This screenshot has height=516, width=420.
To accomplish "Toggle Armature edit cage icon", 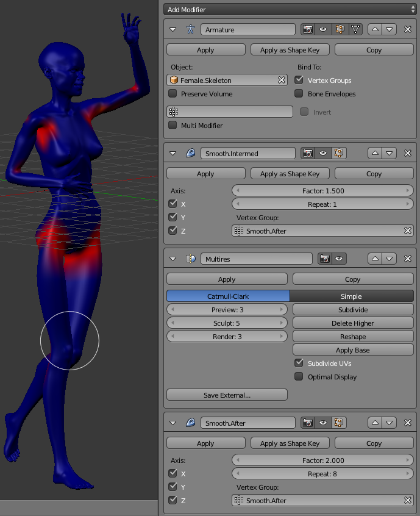I will (355, 29).
